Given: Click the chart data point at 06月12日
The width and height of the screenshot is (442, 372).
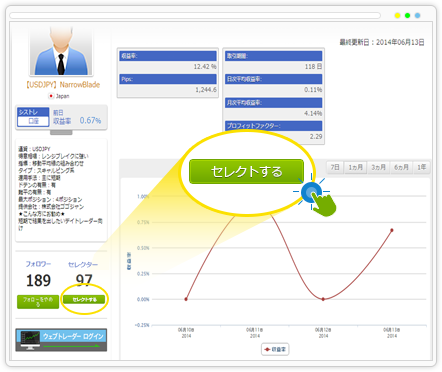Looking at the screenshot, I should (323, 299).
